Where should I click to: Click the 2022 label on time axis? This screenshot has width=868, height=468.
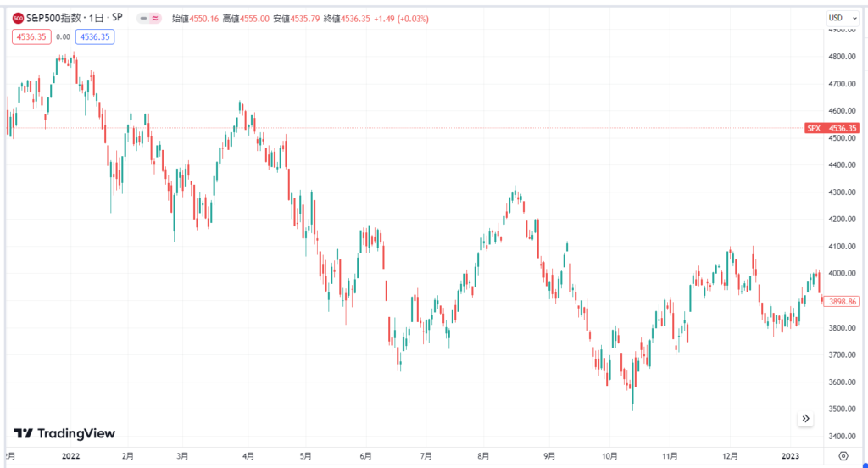point(71,456)
